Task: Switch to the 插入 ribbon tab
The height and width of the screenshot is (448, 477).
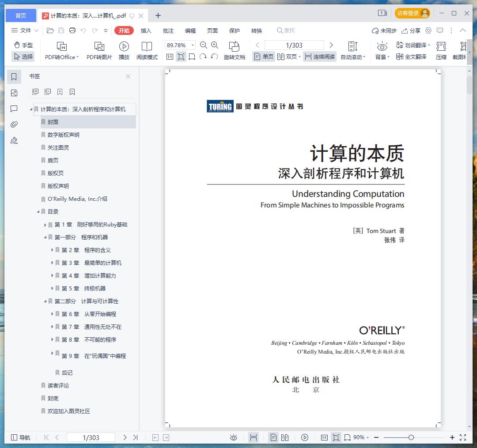Action: click(x=146, y=31)
